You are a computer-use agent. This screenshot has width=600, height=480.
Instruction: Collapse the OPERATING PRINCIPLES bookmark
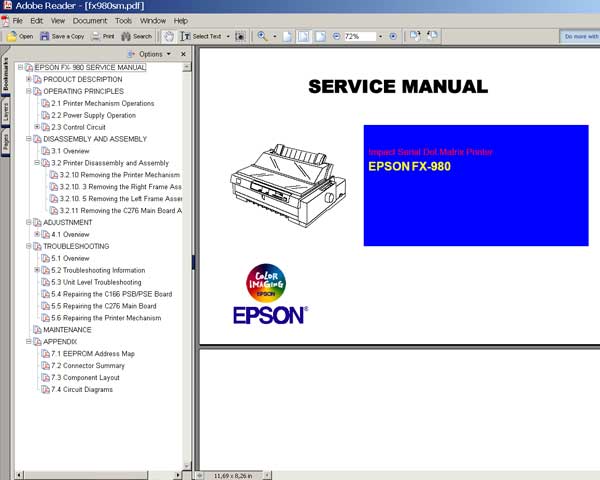pyautogui.click(x=29, y=91)
